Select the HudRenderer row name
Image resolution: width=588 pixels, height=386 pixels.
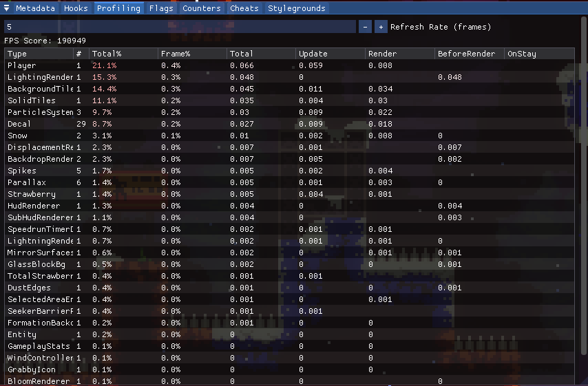pos(34,206)
